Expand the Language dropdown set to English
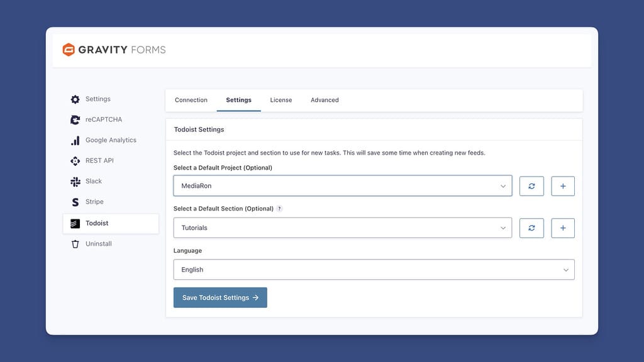The image size is (644, 362). pos(374,270)
